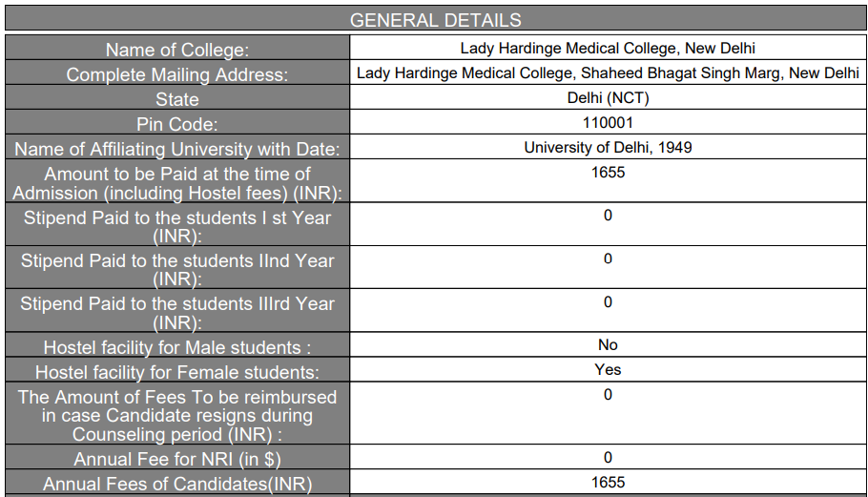Screen dimensions: 868x497
Task: Click the Hostel facility for Male students label
Action: click(177, 348)
